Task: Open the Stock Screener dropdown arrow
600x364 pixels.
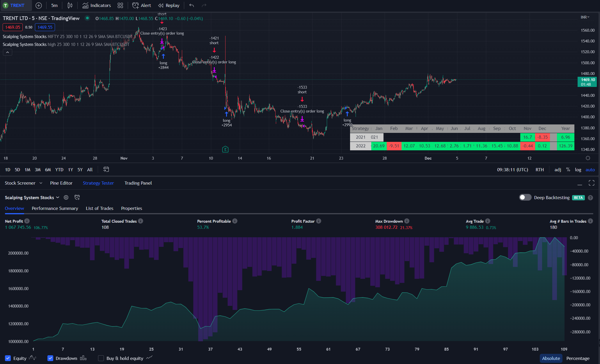Action: pyautogui.click(x=41, y=183)
